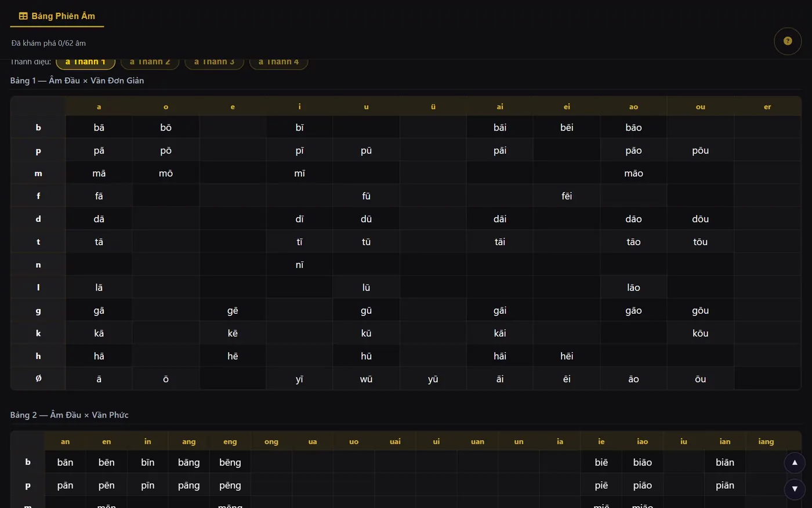Choose the syllable dōu
Viewport: 812px width, 508px height.
(x=701, y=219)
